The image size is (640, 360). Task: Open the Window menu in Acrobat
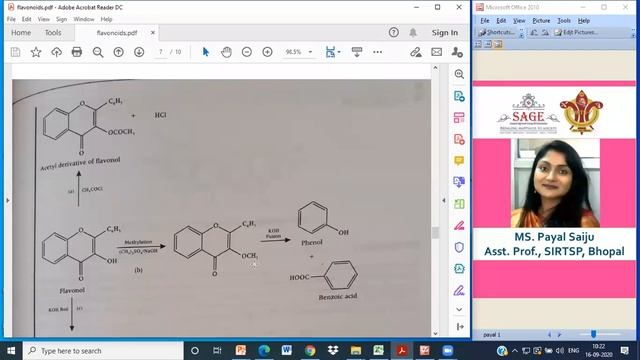point(84,19)
